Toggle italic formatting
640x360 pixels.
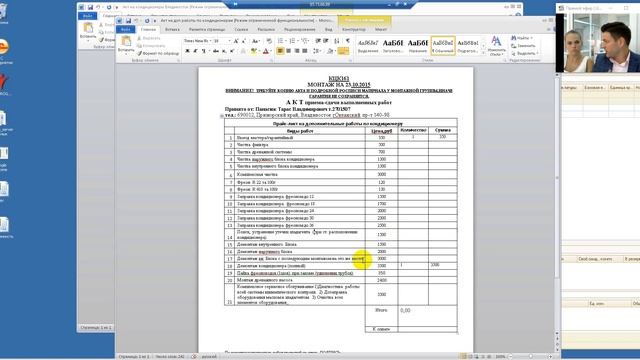click(x=195, y=51)
